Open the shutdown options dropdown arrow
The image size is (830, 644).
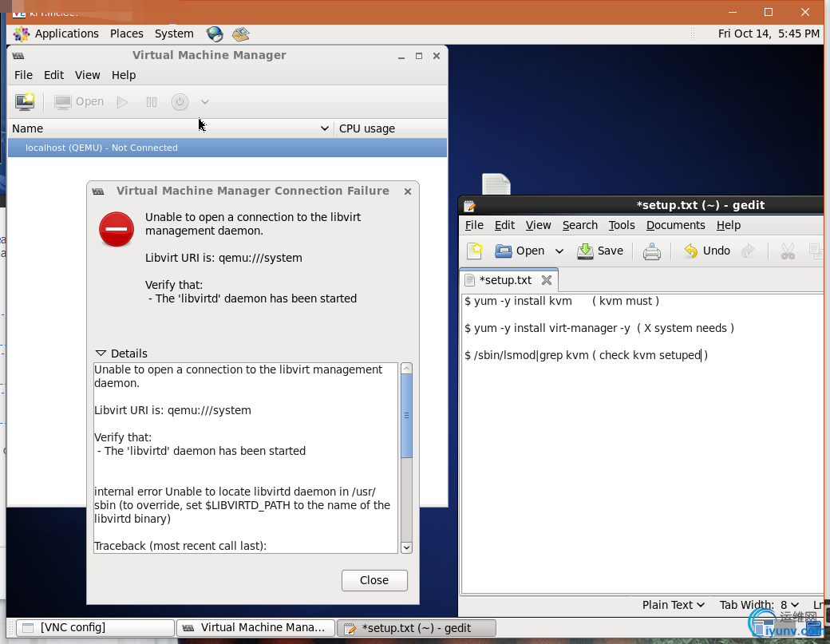(x=205, y=102)
